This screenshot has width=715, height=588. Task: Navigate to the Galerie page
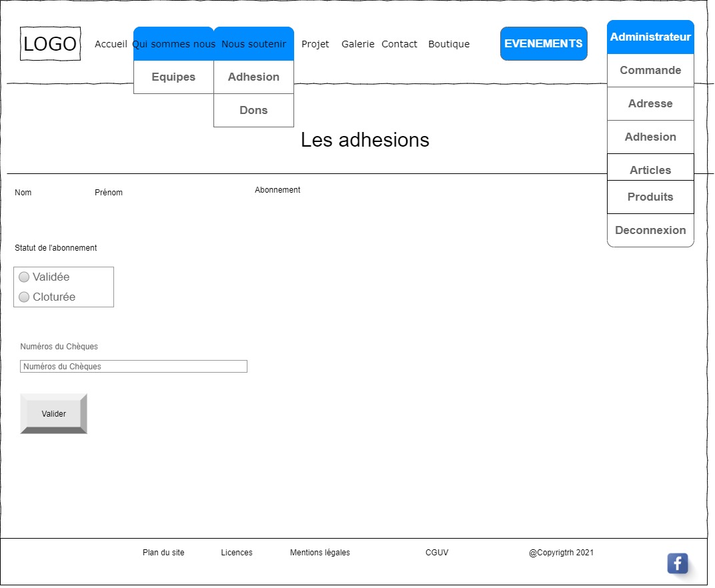point(358,44)
